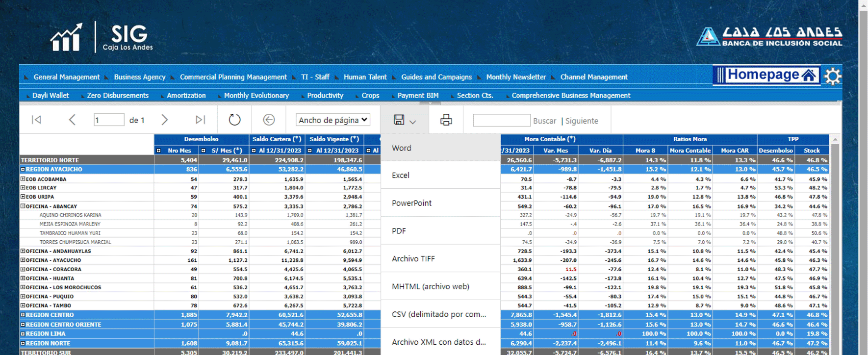The width and height of the screenshot is (868, 355).
Task: Open Dayli Wallet report
Action: 51,96
